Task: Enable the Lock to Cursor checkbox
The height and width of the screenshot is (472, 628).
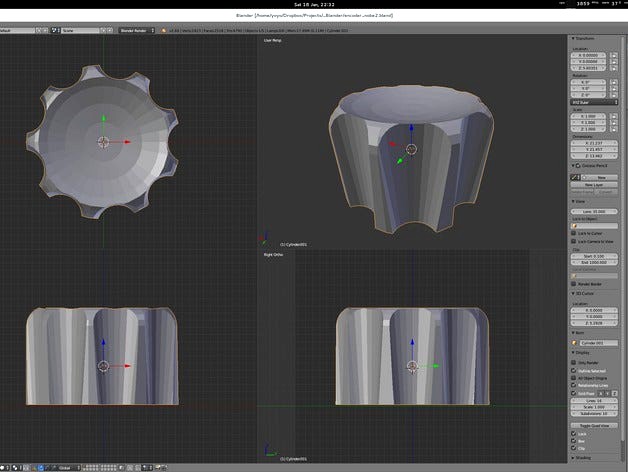Action: coord(575,232)
